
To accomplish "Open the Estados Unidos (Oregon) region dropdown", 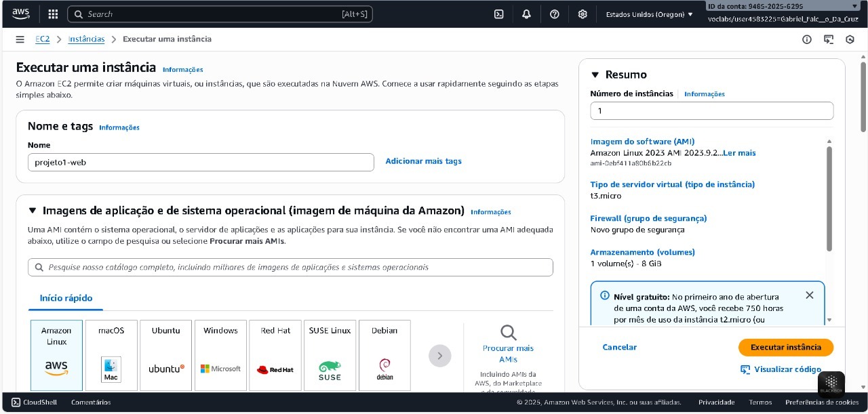I will (x=649, y=14).
